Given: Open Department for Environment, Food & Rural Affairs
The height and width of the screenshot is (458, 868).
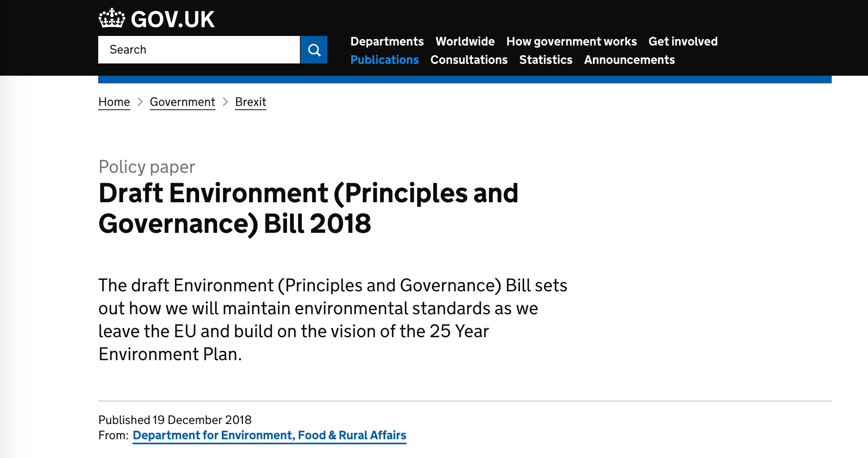Looking at the screenshot, I should [x=269, y=435].
